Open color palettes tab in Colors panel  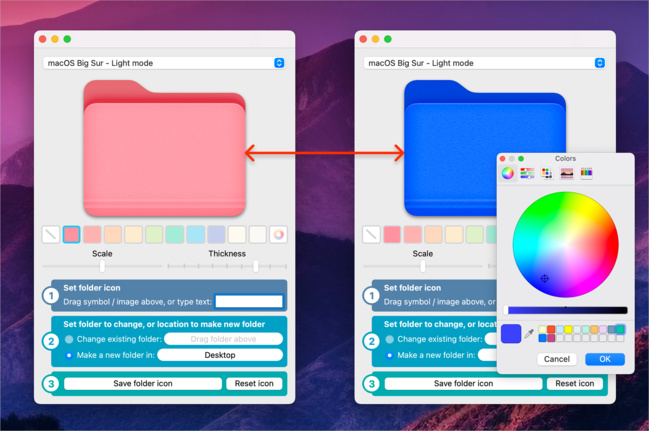click(x=547, y=173)
